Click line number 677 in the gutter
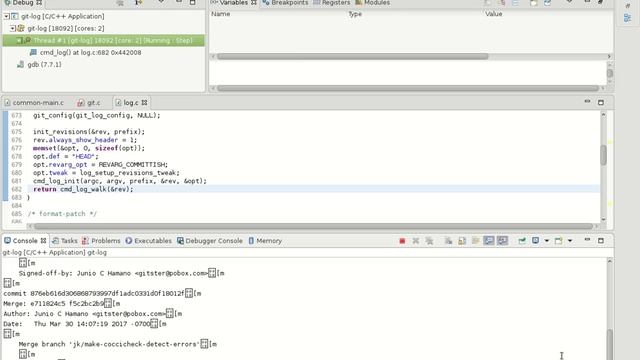 [x=17, y=148]
